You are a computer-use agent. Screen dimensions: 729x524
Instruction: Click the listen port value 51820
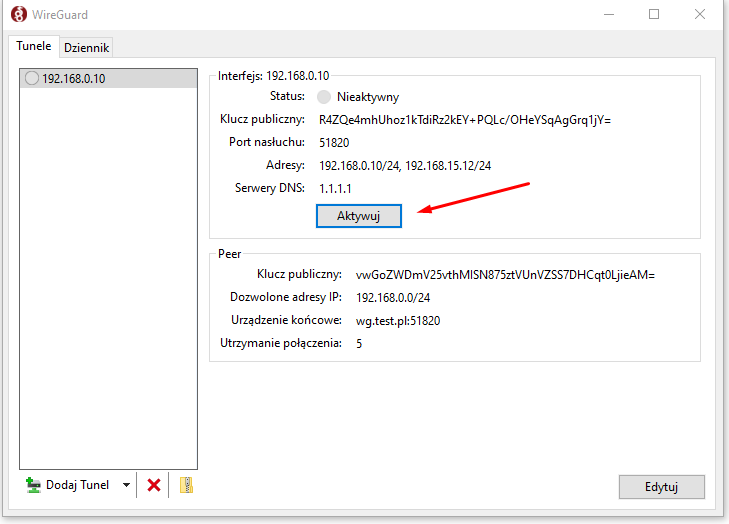coord(334,143)
